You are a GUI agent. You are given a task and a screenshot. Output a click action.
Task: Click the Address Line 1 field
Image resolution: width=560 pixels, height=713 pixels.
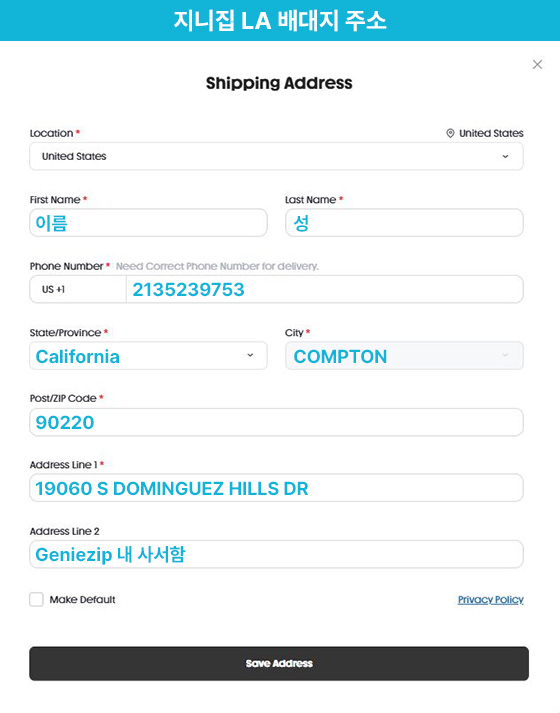[x=276, y=488]
